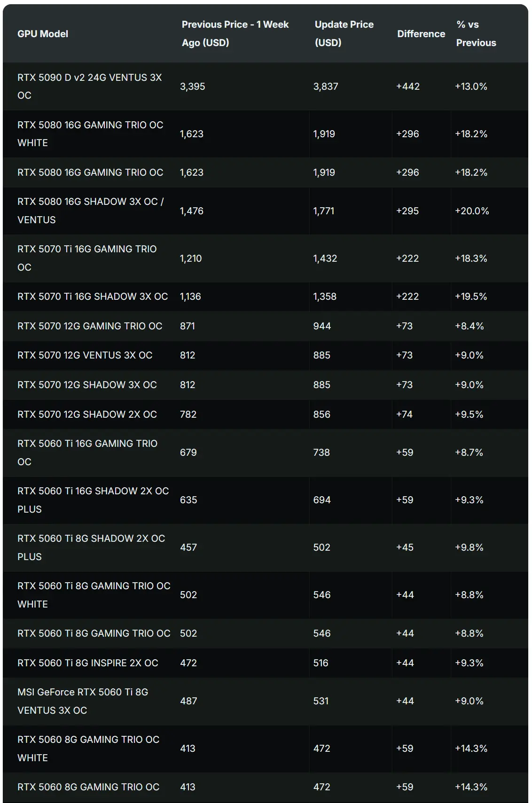This screenshot has height=803, width=532.
Task: Select the Previous Price - 1 Week Ago header
Action: pos(235,33)
